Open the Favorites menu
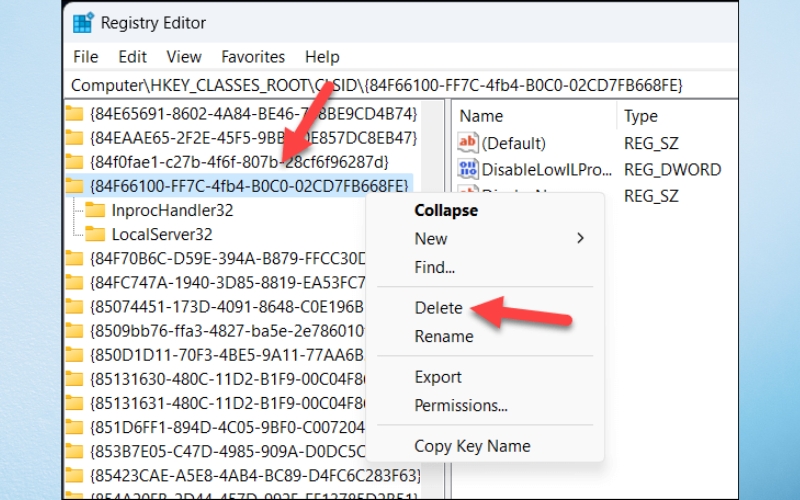 coord(253,57)
